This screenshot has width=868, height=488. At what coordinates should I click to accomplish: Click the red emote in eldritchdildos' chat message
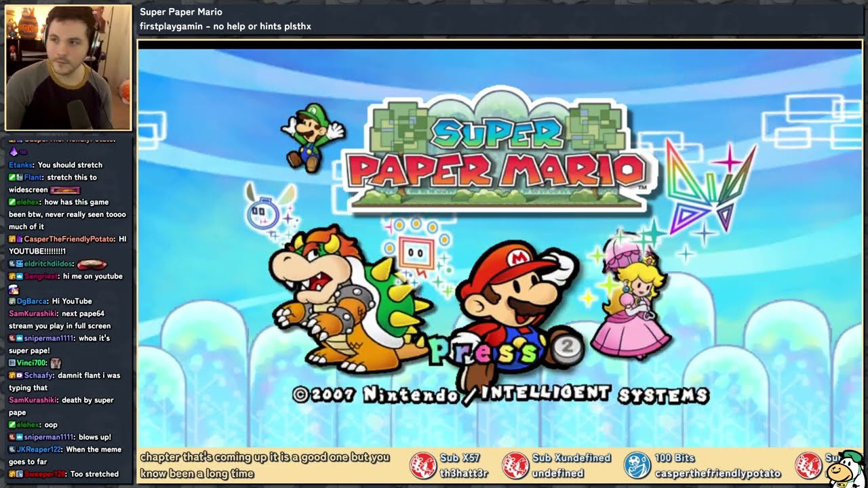point(92,264)
